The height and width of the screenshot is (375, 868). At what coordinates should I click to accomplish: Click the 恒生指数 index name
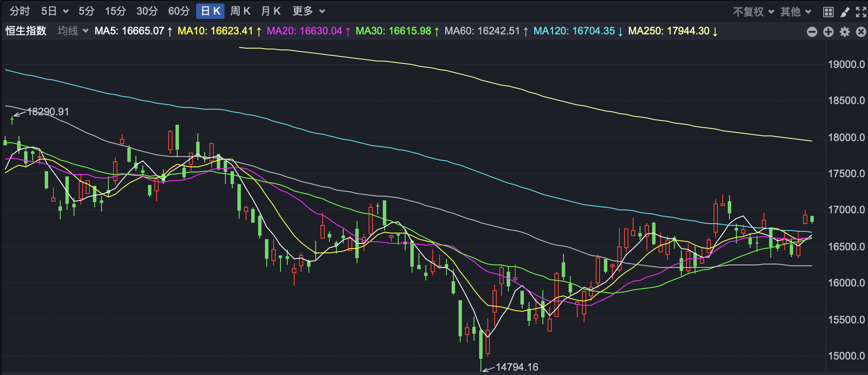pyautogui.click(x=26, y=31)
